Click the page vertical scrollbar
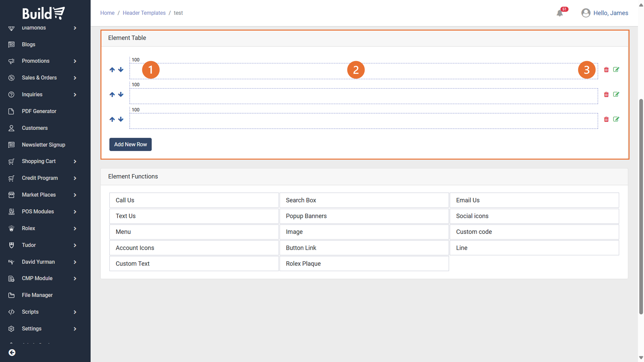The image size is (644, 362). [641, 206]
